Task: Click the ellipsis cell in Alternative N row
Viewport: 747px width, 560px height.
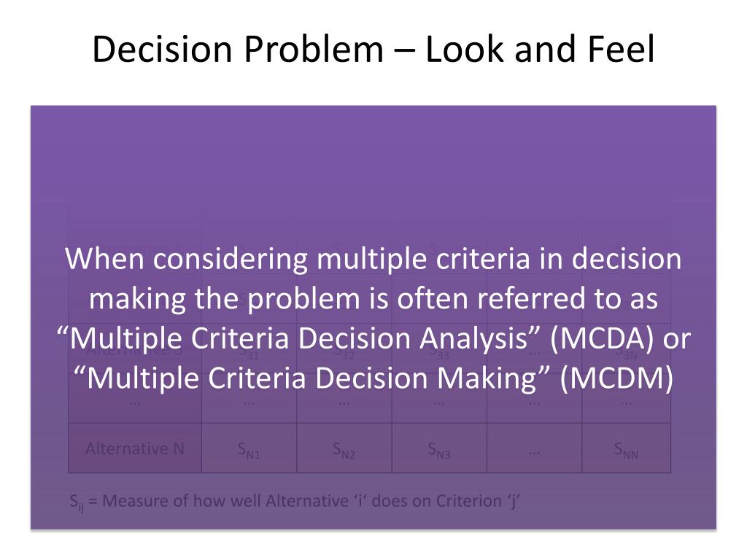Action: coord(535,448)
